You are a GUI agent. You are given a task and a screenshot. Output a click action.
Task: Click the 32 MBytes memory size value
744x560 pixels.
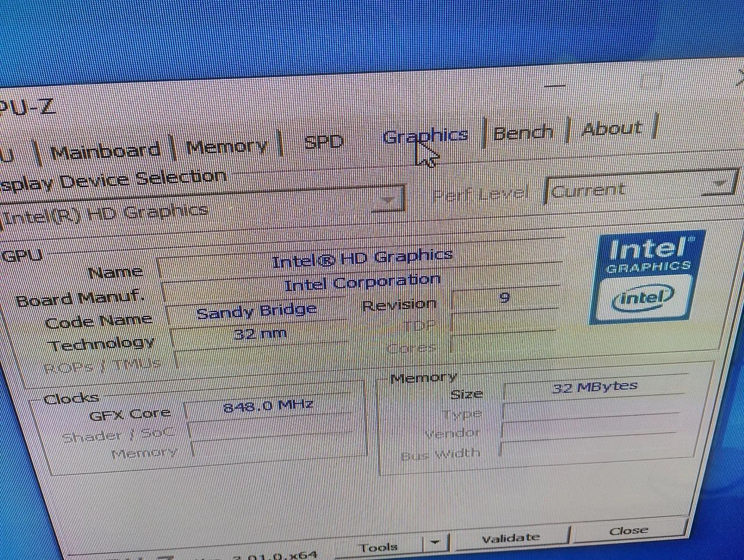pyautogui.click(x=594, y=387)
